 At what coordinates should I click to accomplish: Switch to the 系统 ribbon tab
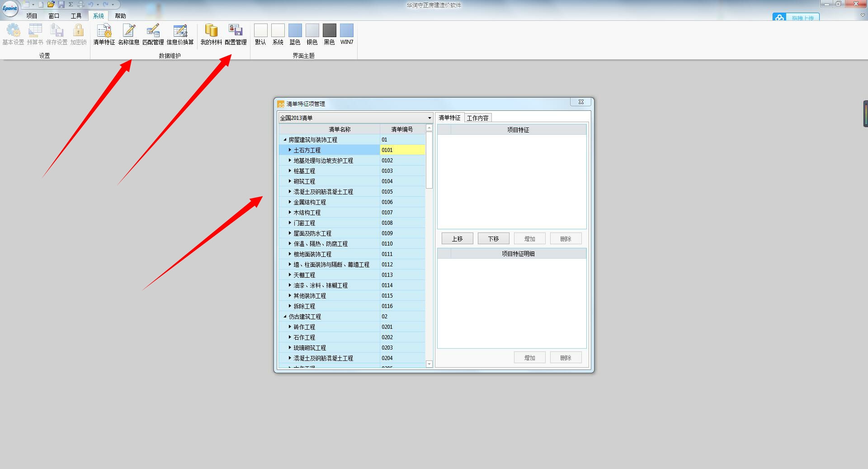[x=98, y=16]
